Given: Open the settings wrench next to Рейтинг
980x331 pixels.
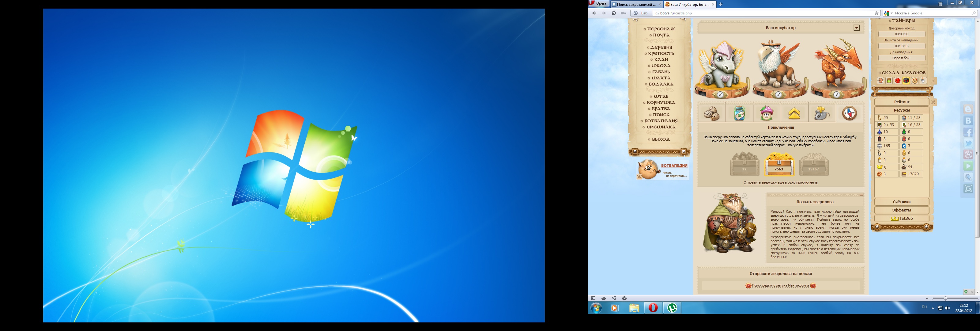Looking at the screenshot, I should click(x=933, y=102).
